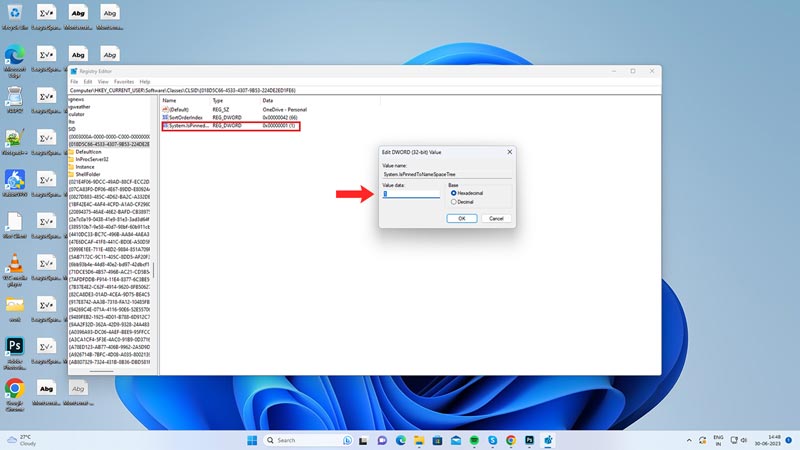Open File Explorer from the taskbar

click(419, 440)
